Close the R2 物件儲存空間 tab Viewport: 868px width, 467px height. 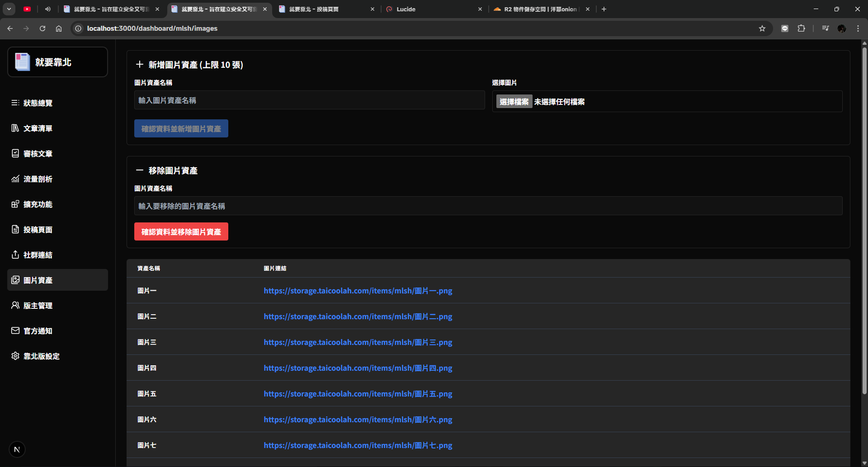click(x=588, y=9)
